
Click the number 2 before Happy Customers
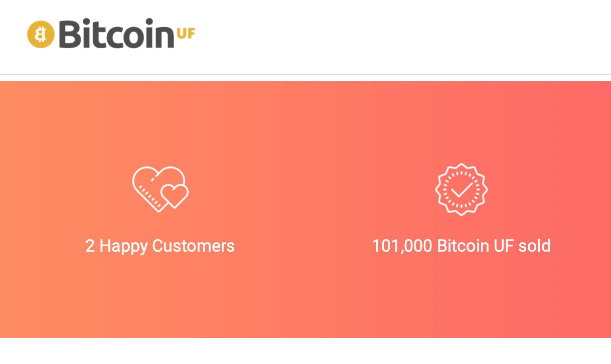(x=90, y=246)
